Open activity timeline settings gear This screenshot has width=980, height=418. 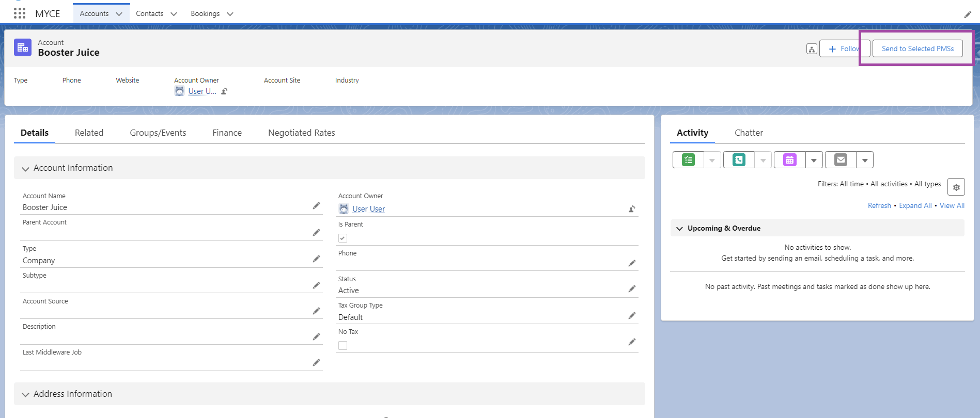[x=956, y=187]
